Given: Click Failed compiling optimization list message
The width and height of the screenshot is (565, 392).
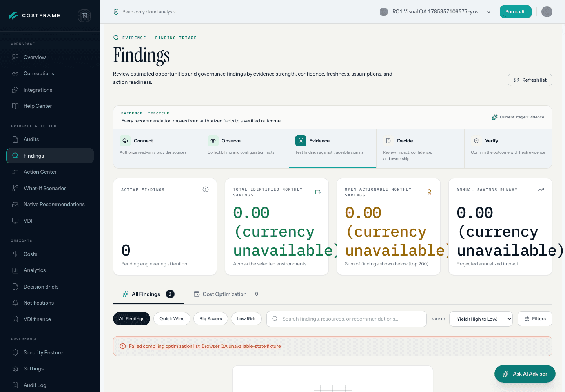Looking at the screenshot, I should click(205, 346).
